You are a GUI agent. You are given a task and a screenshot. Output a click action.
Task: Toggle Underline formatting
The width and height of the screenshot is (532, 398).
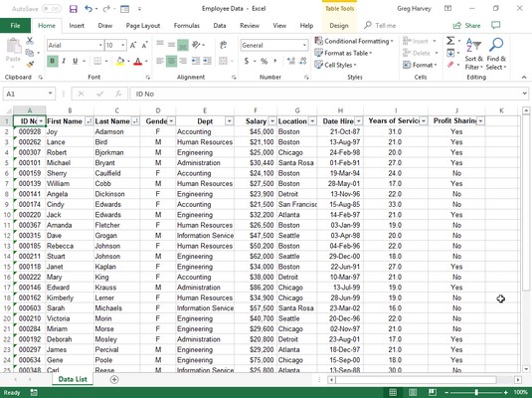point(75,61)
